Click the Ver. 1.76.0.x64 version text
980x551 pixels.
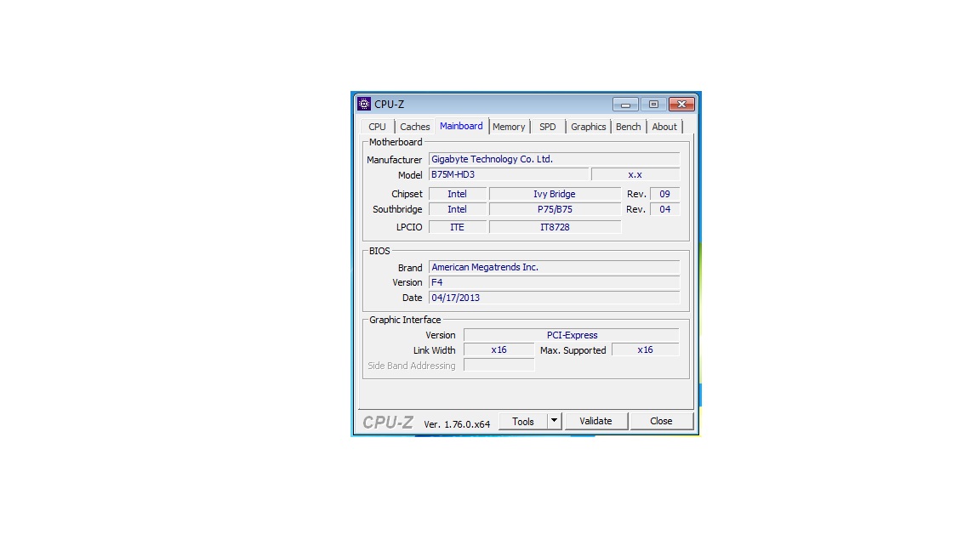pyautogui.click(x=457, y=424)
